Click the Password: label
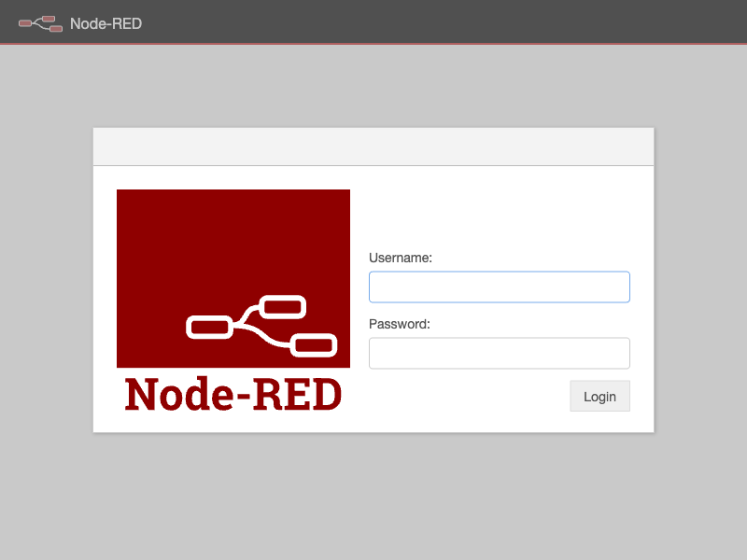 coord(400,324)
